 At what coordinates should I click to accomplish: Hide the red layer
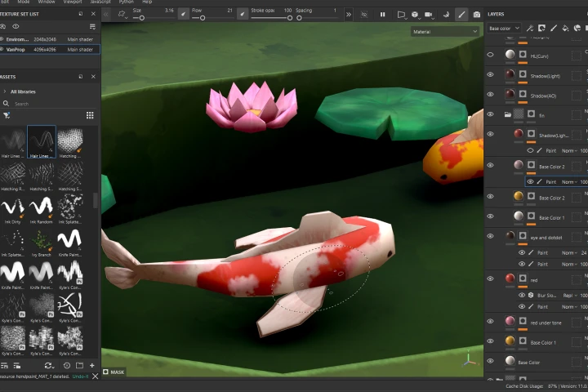(490, 278)
